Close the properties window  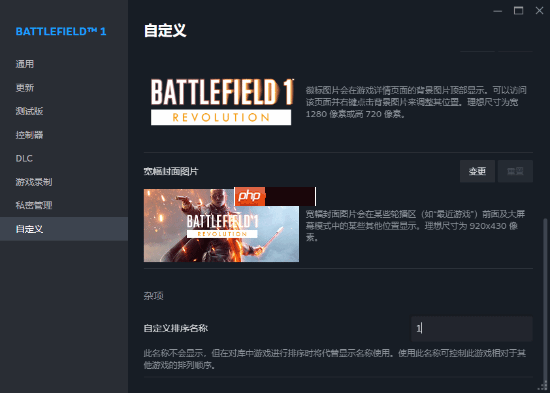tap(539, 11)
